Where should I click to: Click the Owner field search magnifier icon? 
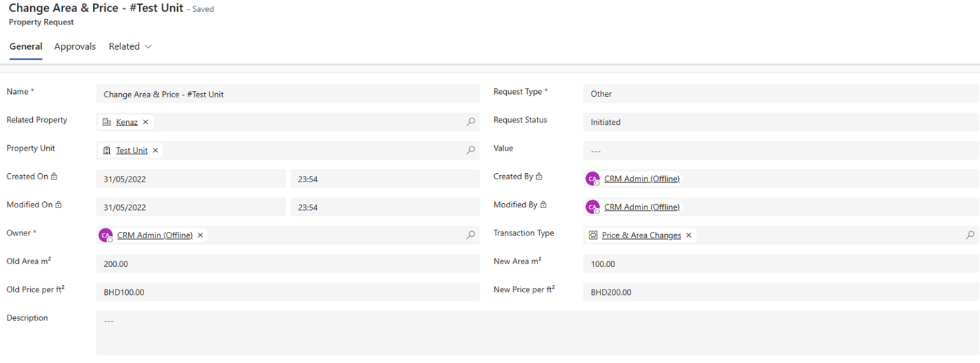click(471, 235)
